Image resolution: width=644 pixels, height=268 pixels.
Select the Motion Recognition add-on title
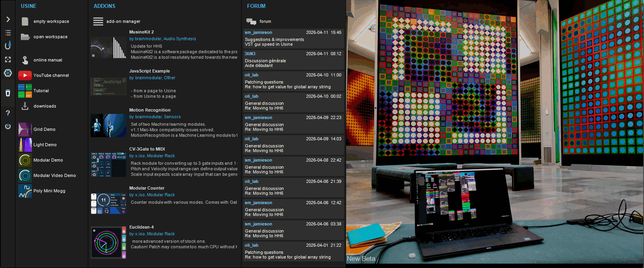click(150, 110)
